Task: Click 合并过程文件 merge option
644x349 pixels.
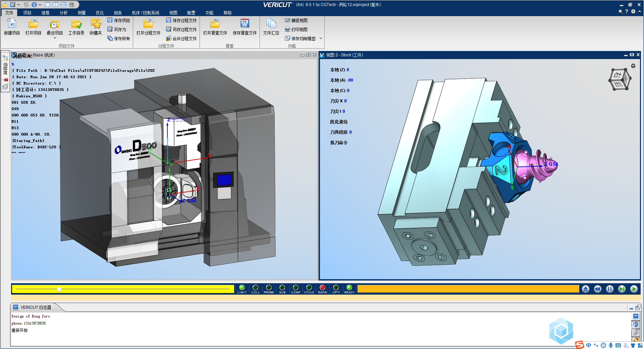Action: tap(181, 39)
